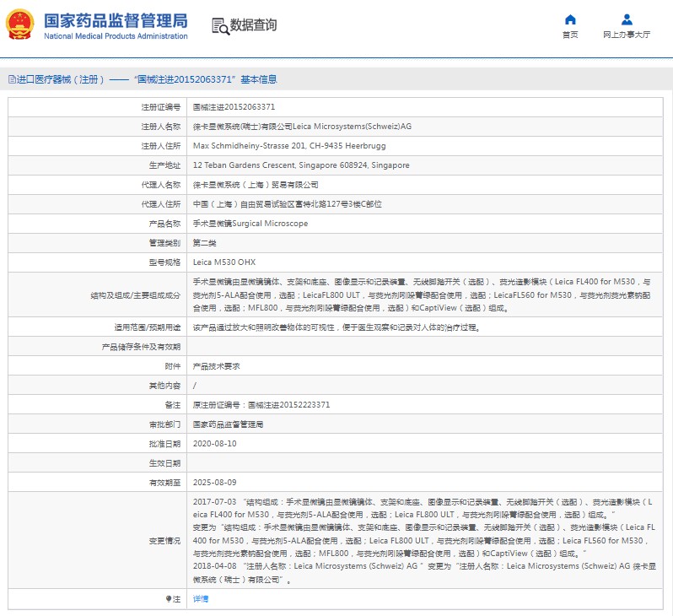Screen dimensions: 673x616
Task: Select change record dated 2018-04-08
Action: (424, 573)
